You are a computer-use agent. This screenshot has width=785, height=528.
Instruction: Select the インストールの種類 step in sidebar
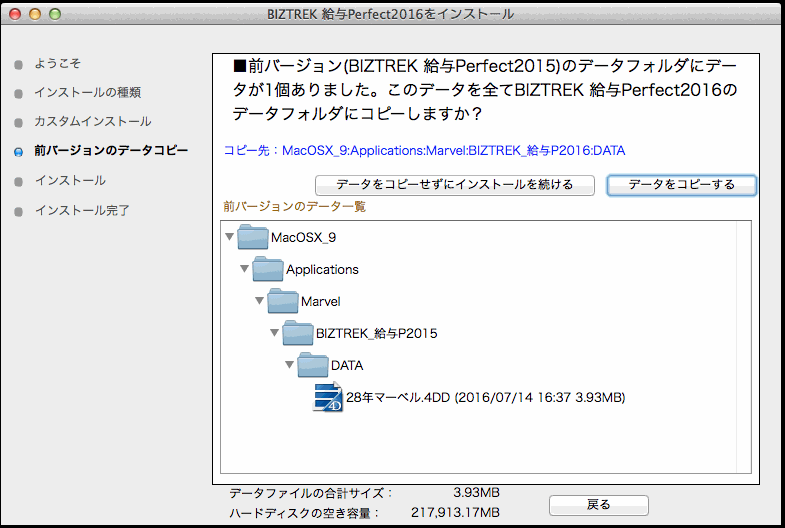(87, 93)
